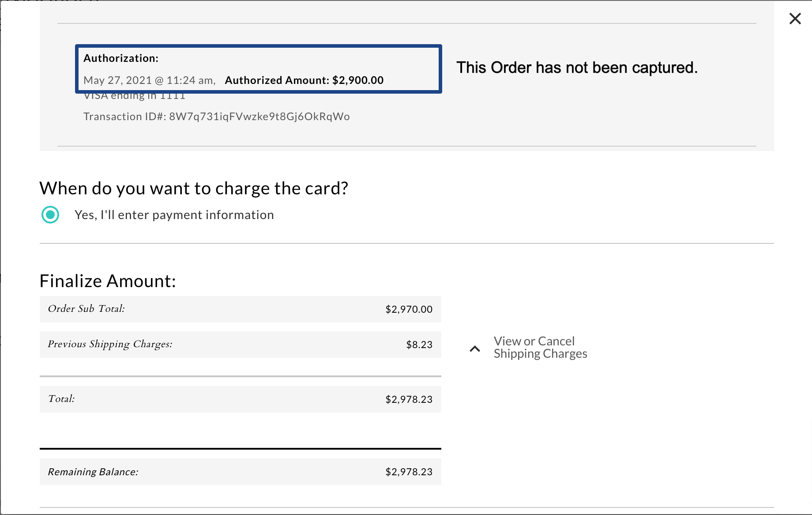Viewport: 812px width, 515px height.
Task: Click 'When do you want to charge the card?'
Action: [194, 188]
